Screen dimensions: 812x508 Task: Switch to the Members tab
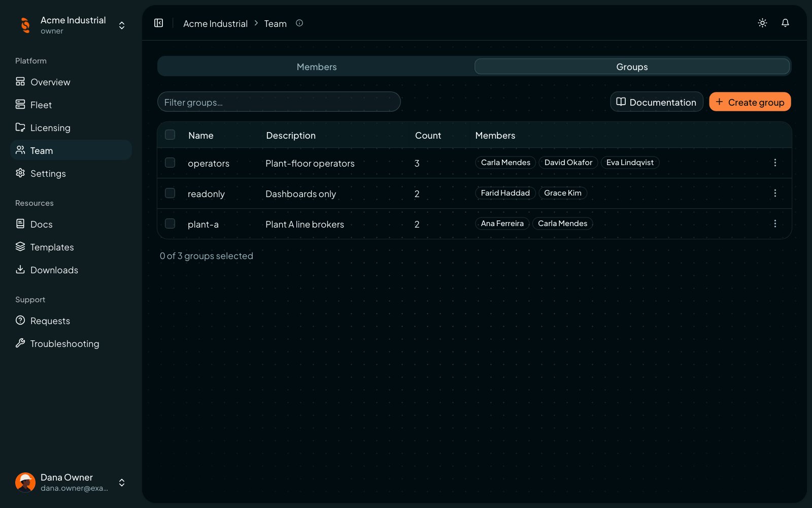pos(317,67)
